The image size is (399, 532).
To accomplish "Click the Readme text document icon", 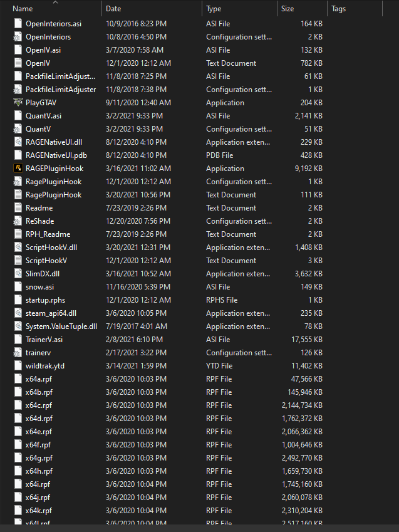I will tap(18, 208).
